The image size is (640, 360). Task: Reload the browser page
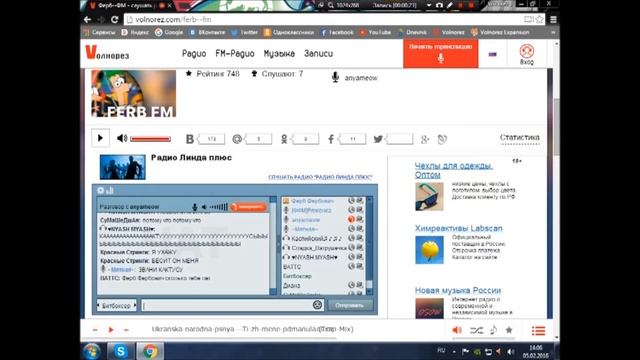[115, 20]
